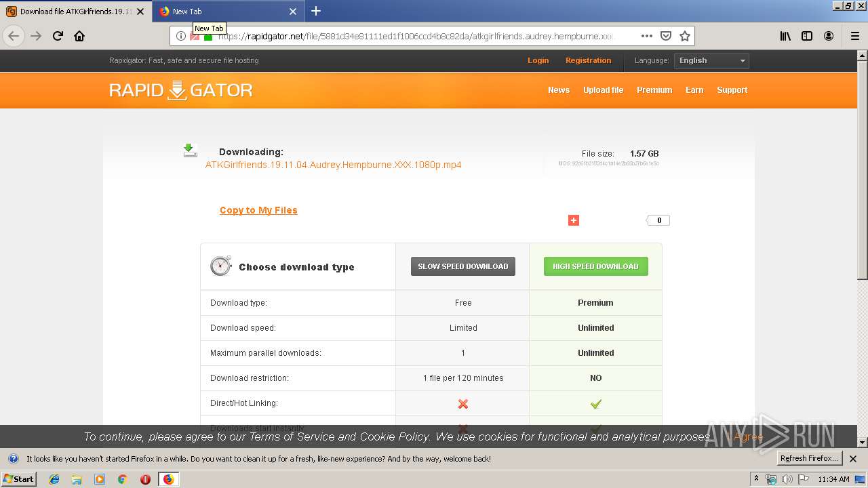Click the Action Center flag tray icon

coord(804,479)
